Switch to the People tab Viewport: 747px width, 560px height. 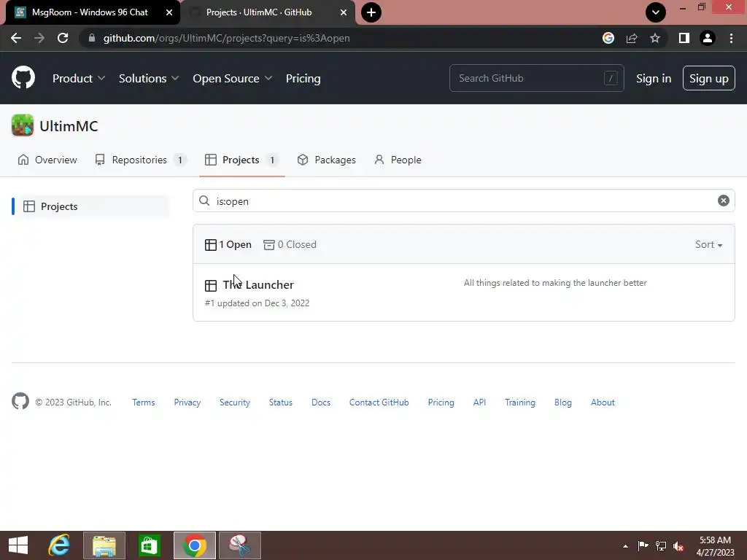coord(398,160)
